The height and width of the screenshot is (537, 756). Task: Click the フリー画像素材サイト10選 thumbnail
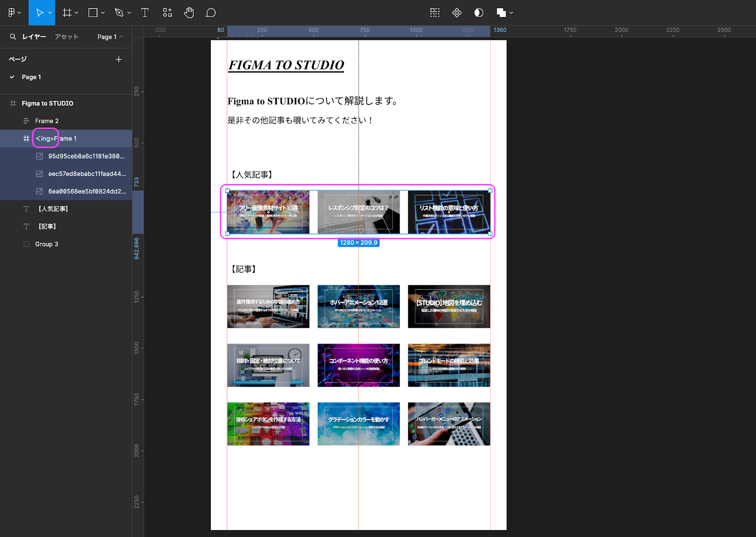[268, 212]
